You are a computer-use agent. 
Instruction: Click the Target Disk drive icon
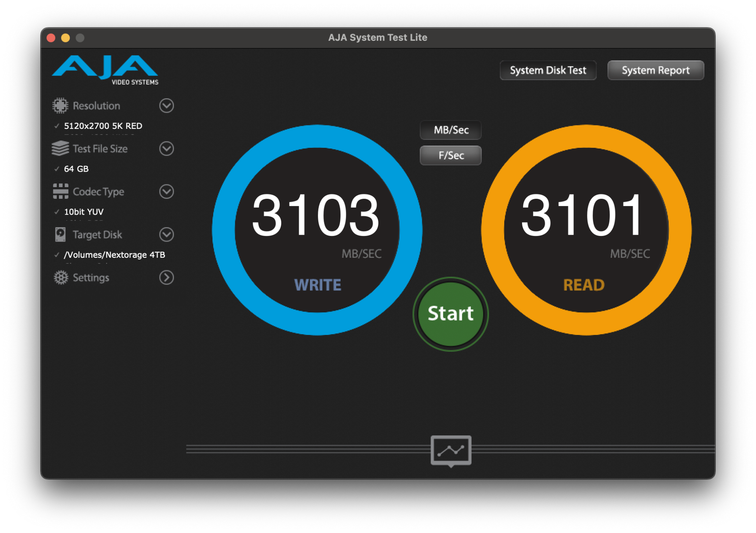[x=60, y=234]
